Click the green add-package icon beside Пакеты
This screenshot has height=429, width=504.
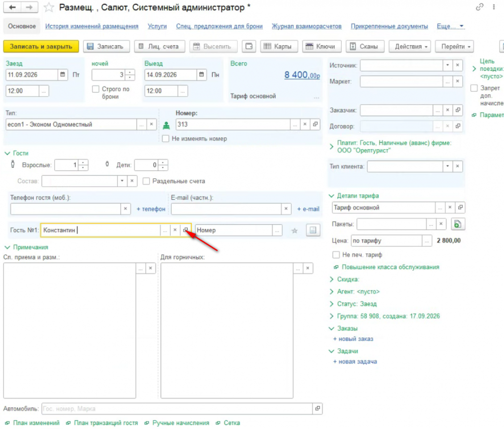(457, 224)
